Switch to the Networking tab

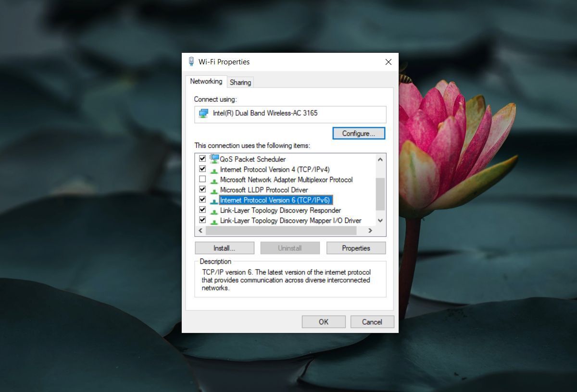point(206,81)
